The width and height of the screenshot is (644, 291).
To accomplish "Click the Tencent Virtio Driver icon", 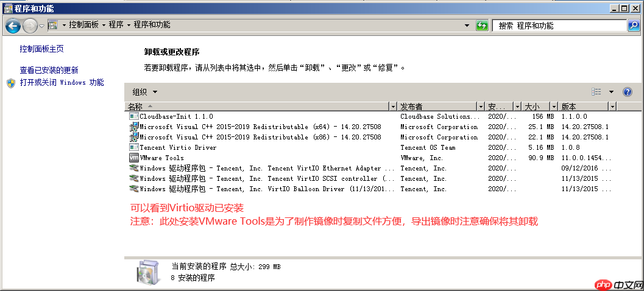I will pos(134,147).
